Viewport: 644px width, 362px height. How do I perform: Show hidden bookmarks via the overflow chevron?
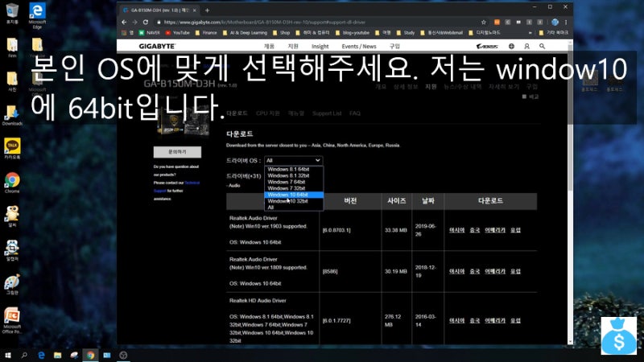point(530,33)
